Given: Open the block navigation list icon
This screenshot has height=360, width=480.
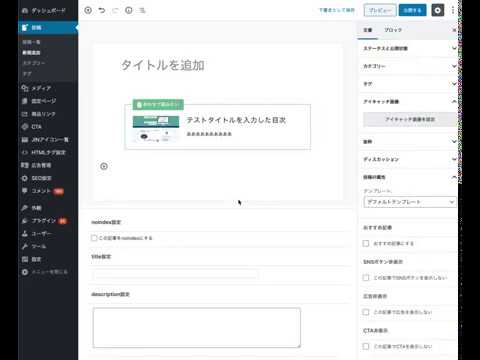Looking at the screenshot, I should pyautogui.click(x=142, y=10).
